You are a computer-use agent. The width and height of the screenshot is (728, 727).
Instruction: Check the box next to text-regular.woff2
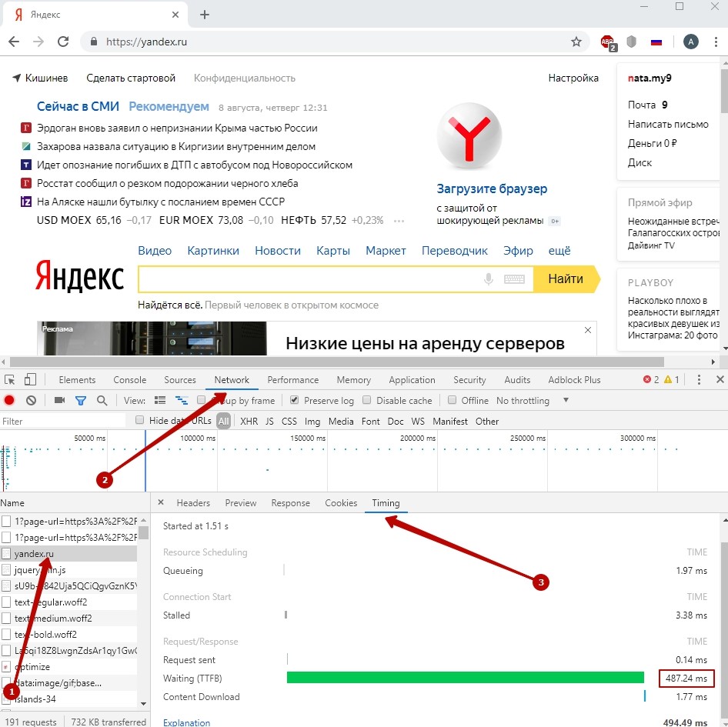[x=6, y=602]
